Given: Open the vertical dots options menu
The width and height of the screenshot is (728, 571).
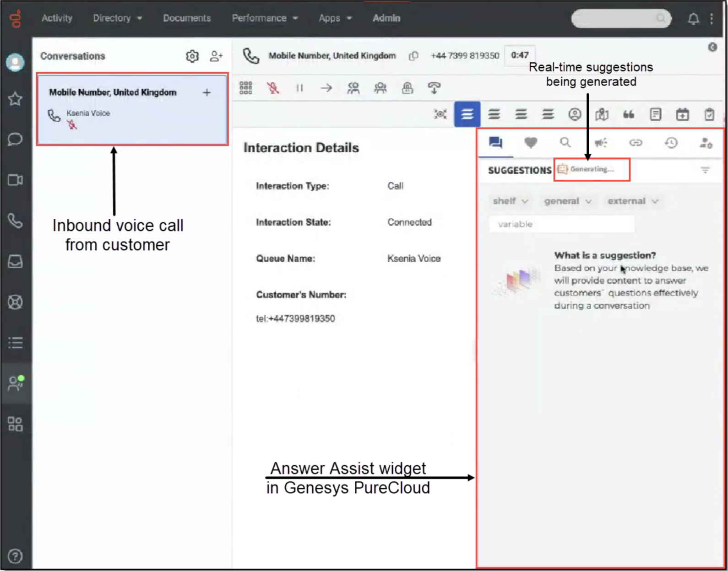Looking at the screenshot, I should click(x=712, y=19).
